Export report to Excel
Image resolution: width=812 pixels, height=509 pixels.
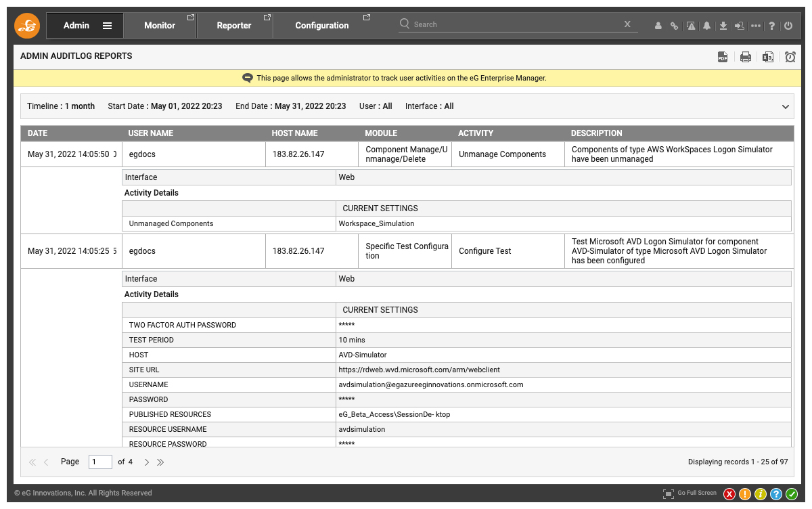click(x=768, y=57)
